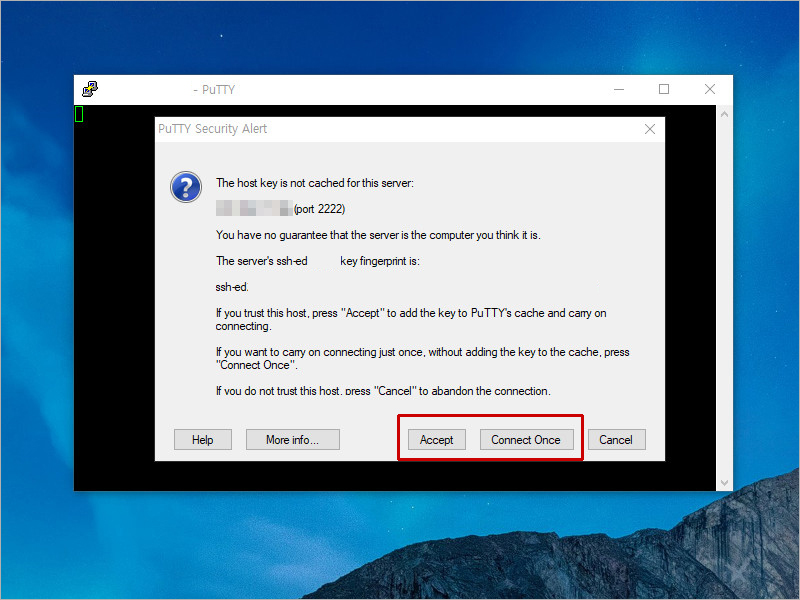Click the '- PuTTY' window title
The width and height of the screenshot is (800, 600).
click(x=214, y=90)
